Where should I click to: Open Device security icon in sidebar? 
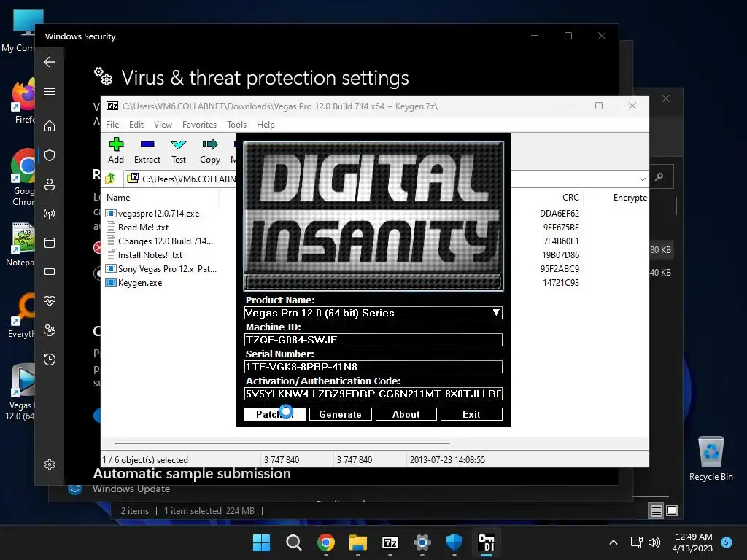(x=50, y=272)
